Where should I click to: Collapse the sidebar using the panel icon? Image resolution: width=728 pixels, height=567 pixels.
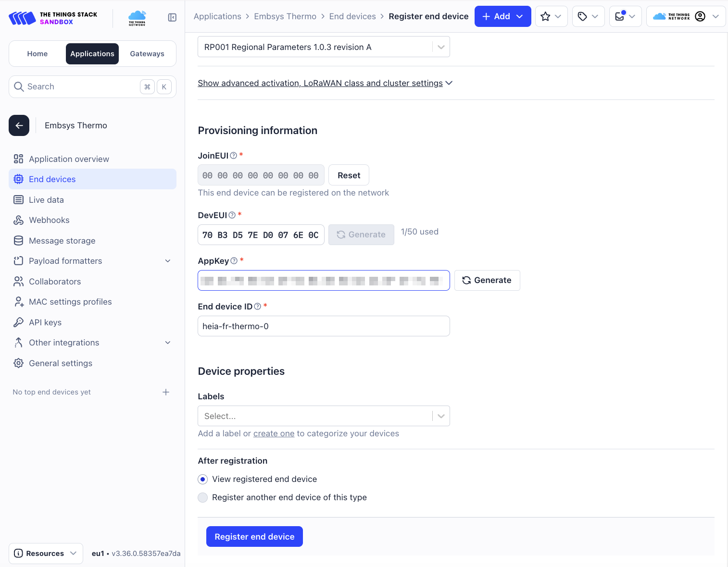[172, 18]
